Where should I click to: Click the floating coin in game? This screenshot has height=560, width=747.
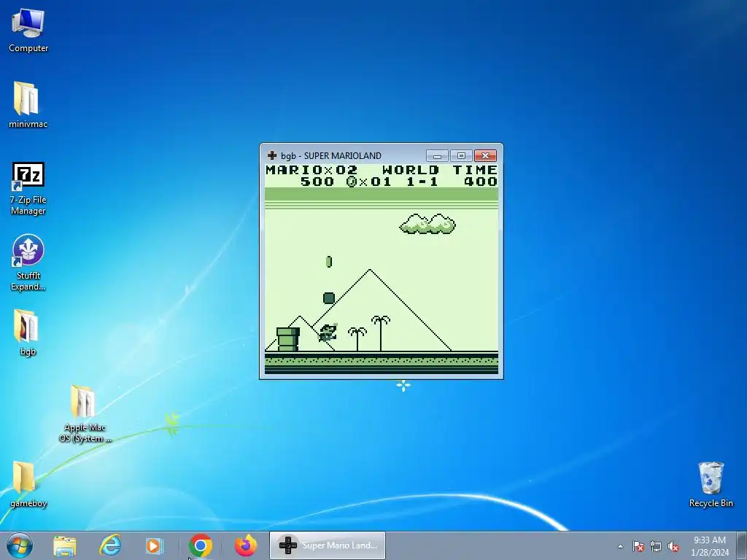(329, 262)
